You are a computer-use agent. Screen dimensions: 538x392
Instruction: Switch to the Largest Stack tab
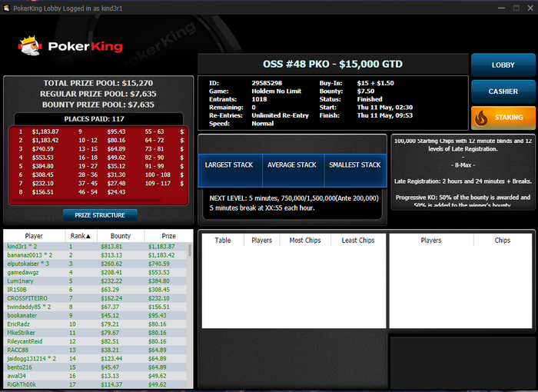[x=229, y=171]
